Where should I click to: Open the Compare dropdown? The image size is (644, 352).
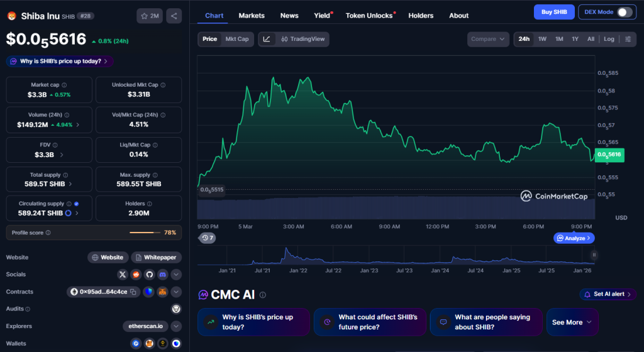click(488, 39)
